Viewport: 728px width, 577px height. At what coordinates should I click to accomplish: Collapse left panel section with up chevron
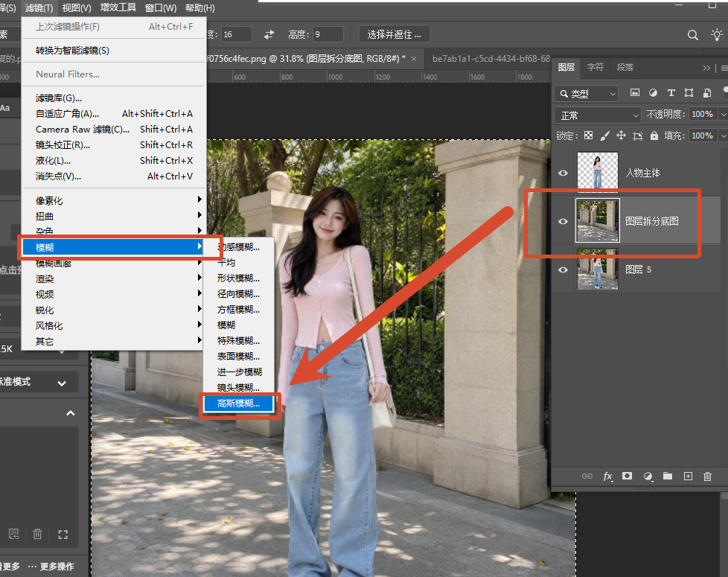point(71,413)
